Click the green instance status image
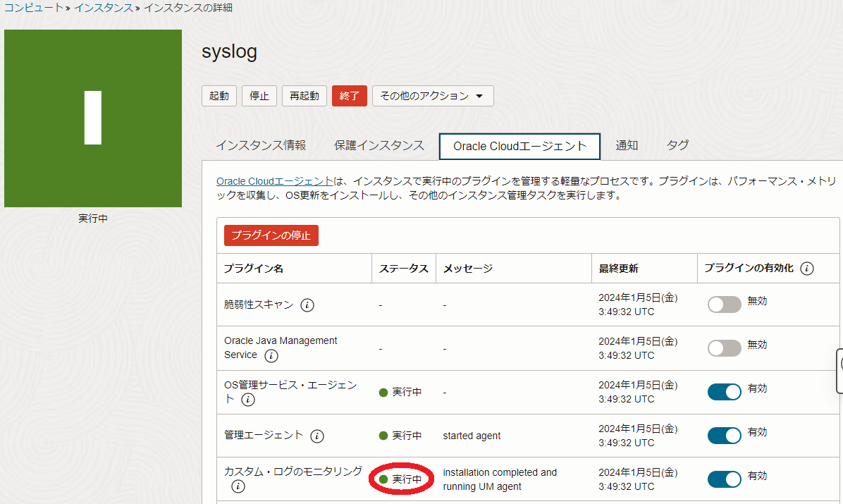 click(93, 118)
